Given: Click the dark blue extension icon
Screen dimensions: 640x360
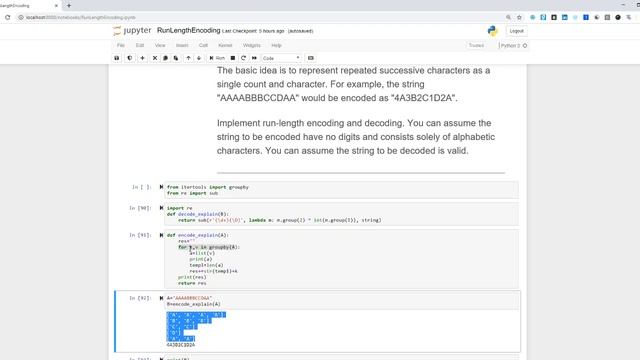Looking at the screenshot, I should 586,17.
